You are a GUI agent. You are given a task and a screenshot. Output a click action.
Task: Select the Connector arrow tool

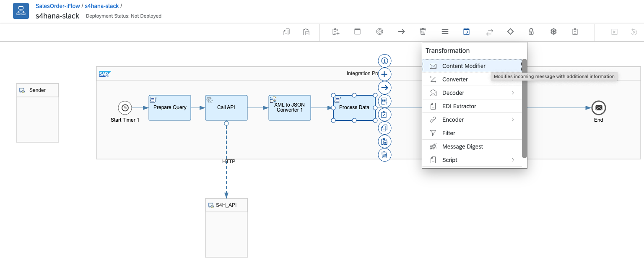point(401,31)
